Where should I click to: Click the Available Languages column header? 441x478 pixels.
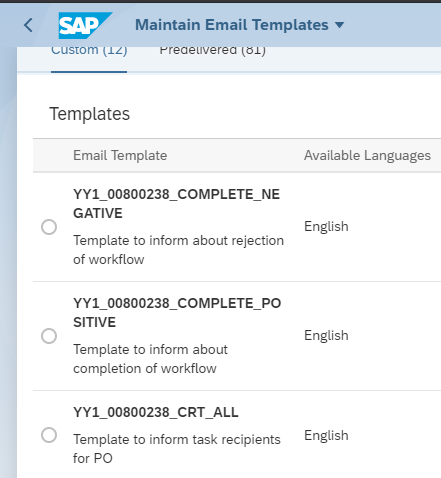coord(367,155)
